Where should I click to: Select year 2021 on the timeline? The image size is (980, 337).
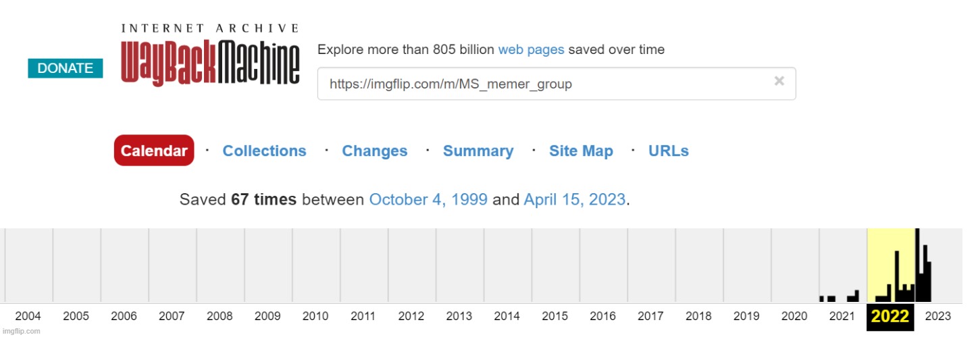coord(842,316)
